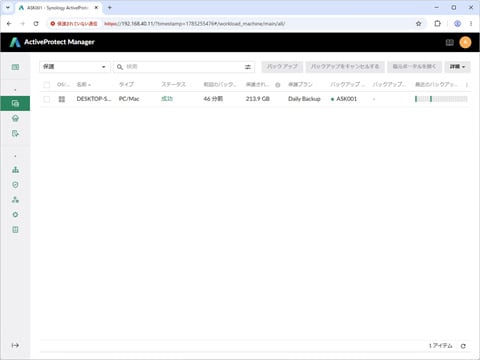Image resolution: width=480 pixels, height=360 pixels.
Task: Click the PC/Mac type cell
Action: tap(129, 99)
